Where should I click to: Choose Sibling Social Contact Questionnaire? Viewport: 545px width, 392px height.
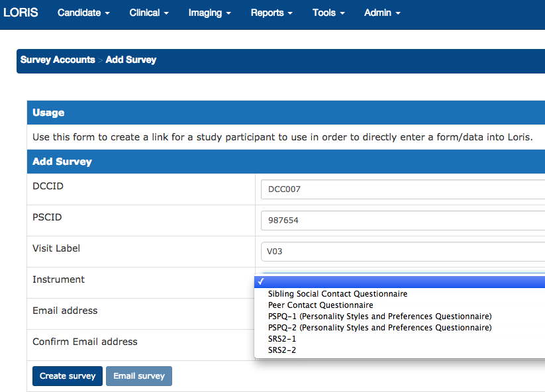338,294
